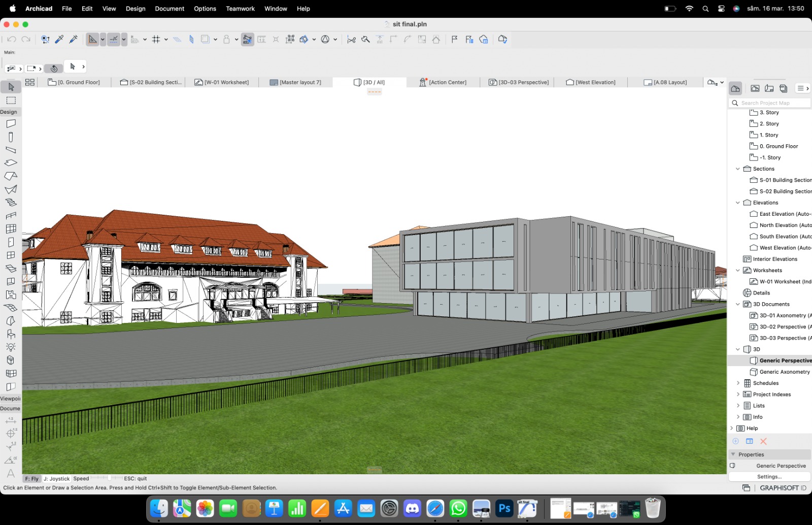Open the Grid Snap dropdown arrow

tap(166, 39)
